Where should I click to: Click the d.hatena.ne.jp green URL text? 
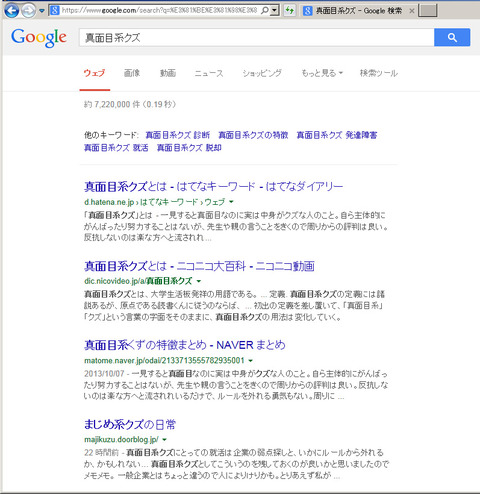pos(154,202)
